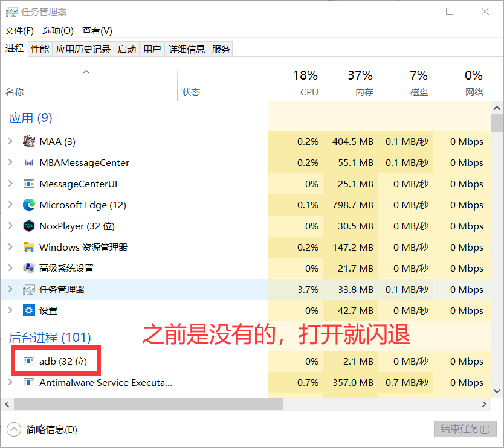Expand the 设置 process row
504x448 pixels.
click(x=10, y=310)
